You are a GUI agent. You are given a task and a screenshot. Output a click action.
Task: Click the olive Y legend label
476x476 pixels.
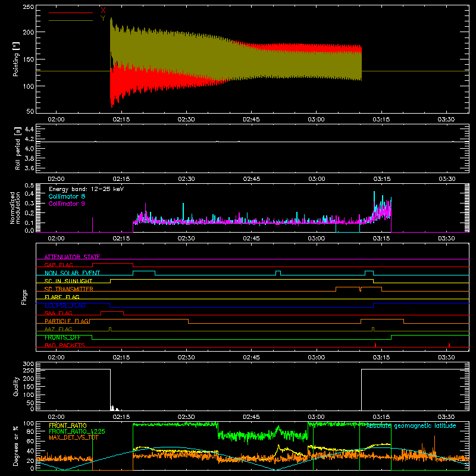click(103, 18)
